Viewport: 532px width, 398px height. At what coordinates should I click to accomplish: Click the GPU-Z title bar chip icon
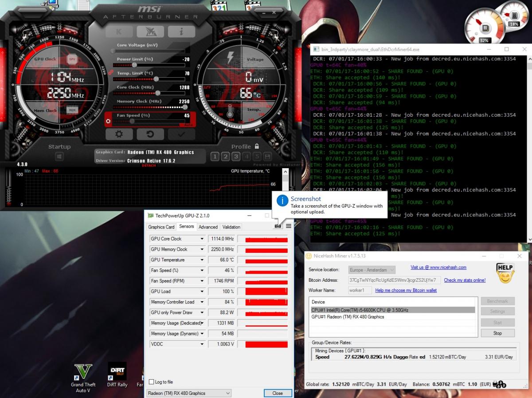click(150, 216)
